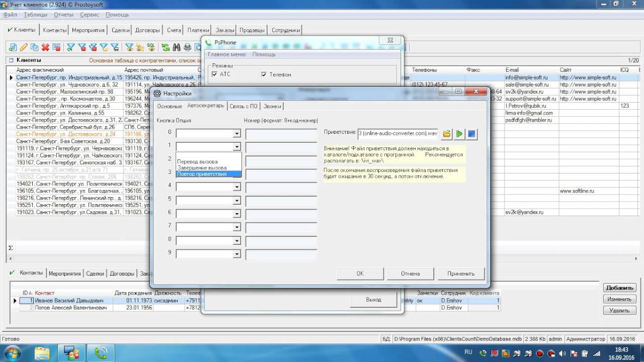The image size is (644, 362).
Task: Open the option dropdown for button 0
Action: (237, 134)
